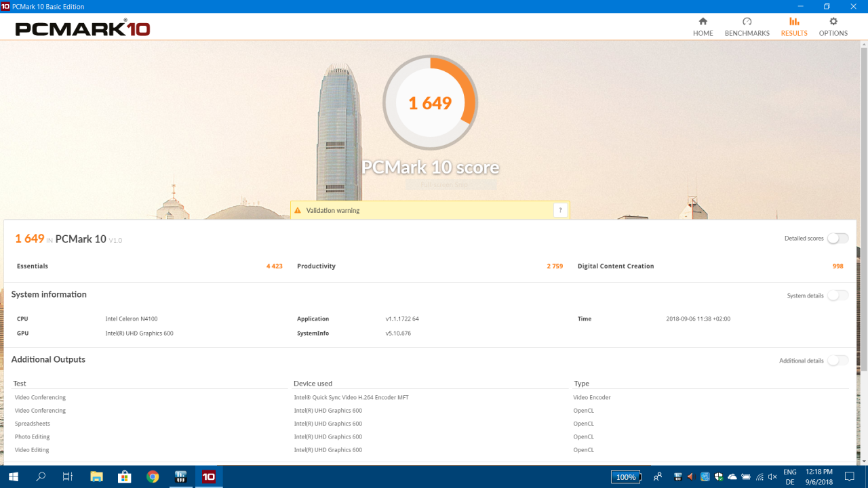Select the Spreadsheets test row
The image size is (868, 488).
click(x=430, y=424)
